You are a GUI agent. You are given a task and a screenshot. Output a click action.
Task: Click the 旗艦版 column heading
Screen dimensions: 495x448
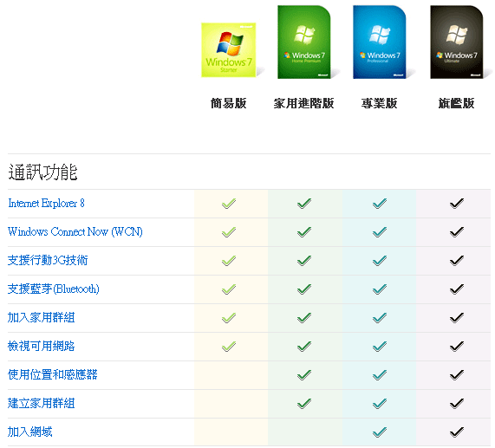pyautogui.click(x=457, y=103)
